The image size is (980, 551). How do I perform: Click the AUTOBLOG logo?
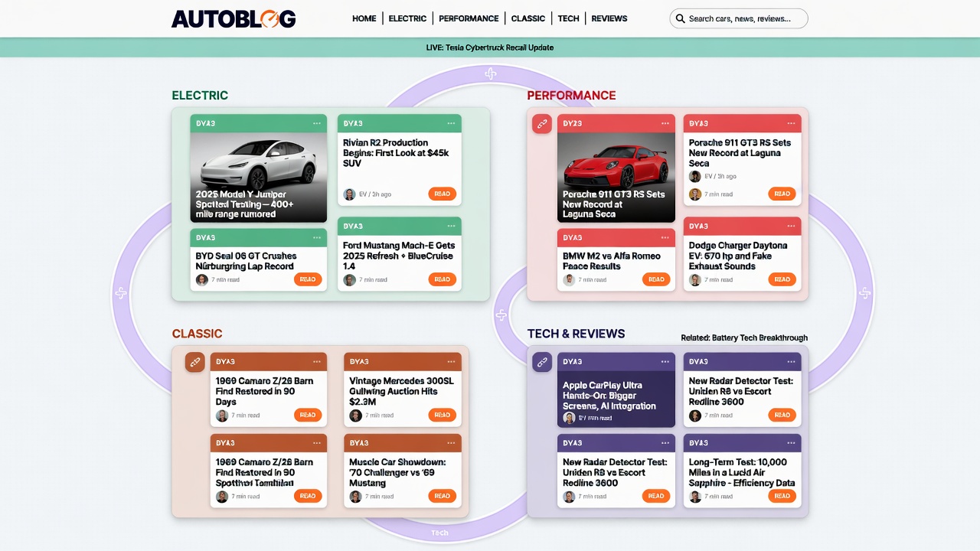(234, 19)
